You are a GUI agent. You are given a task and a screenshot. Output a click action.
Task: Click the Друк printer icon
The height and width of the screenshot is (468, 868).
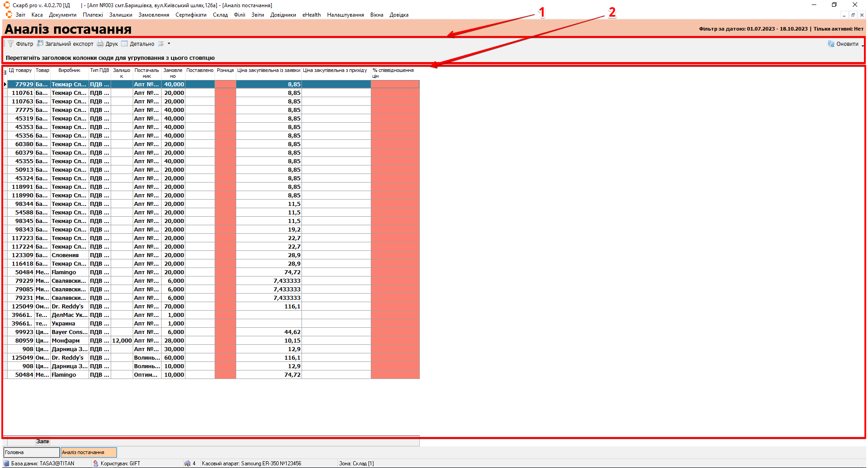pos(100,44)
